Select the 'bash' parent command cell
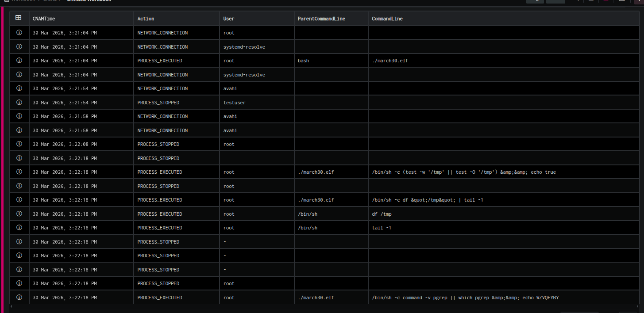Image resolution: width=644 pixels, height=313 pixels. [331, 61]
